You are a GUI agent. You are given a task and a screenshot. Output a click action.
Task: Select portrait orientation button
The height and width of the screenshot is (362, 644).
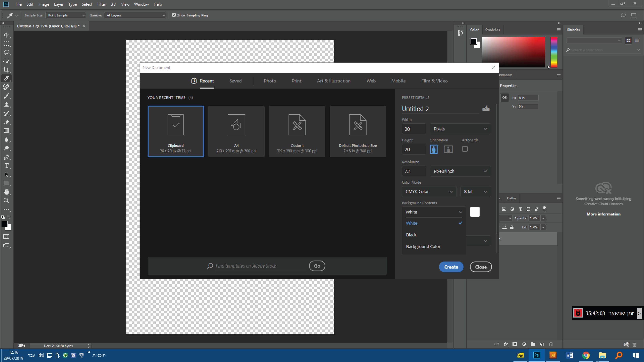[434, 149]
